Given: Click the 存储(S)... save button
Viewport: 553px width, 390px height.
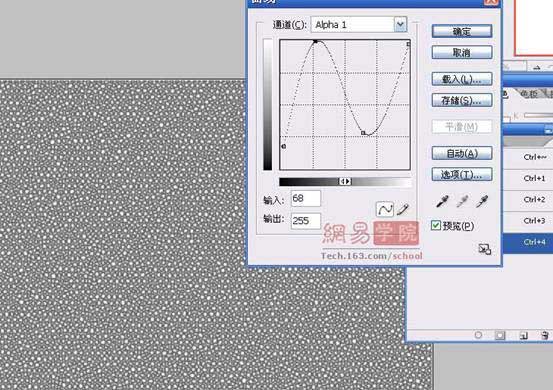Looking at the screenshot, I should pos(462,100).
